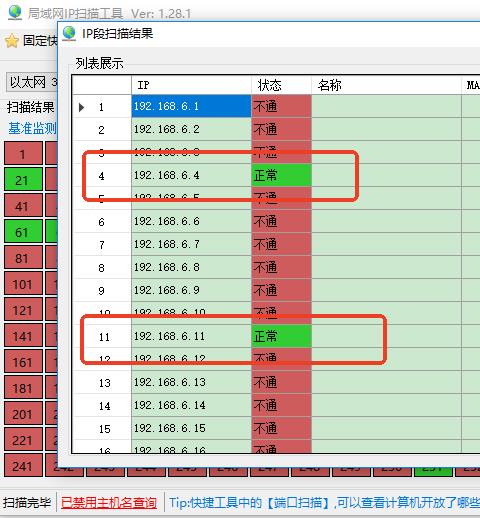Open the 列表展示 tab

click(x=99, y=63)
